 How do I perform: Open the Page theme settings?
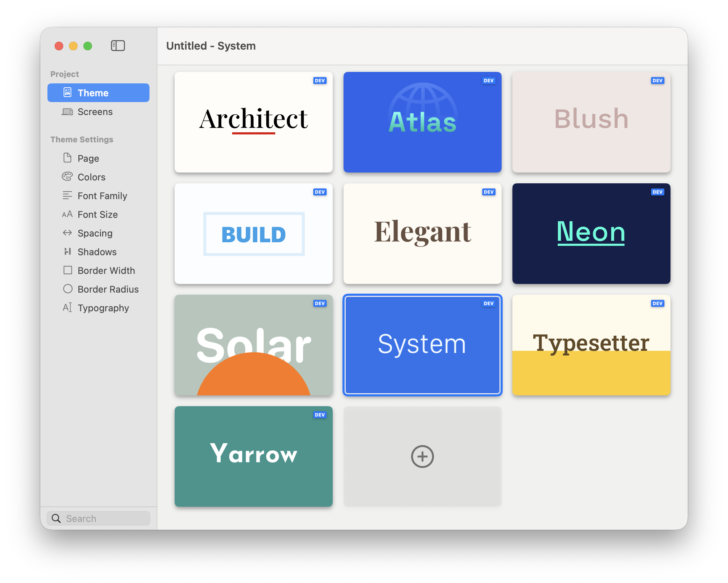pyautogui.click(x=98, y=158)
